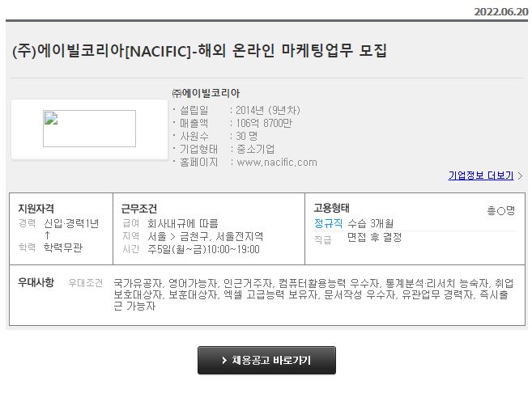Click the chevron next to 기업정보 더보기
532x406 pixels.
[x=520, y=176]
